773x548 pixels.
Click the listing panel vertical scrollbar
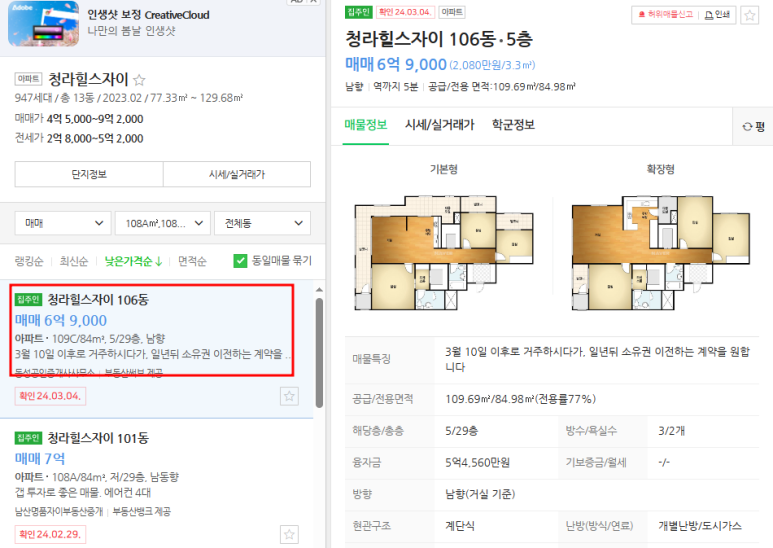tap(319, 352)
